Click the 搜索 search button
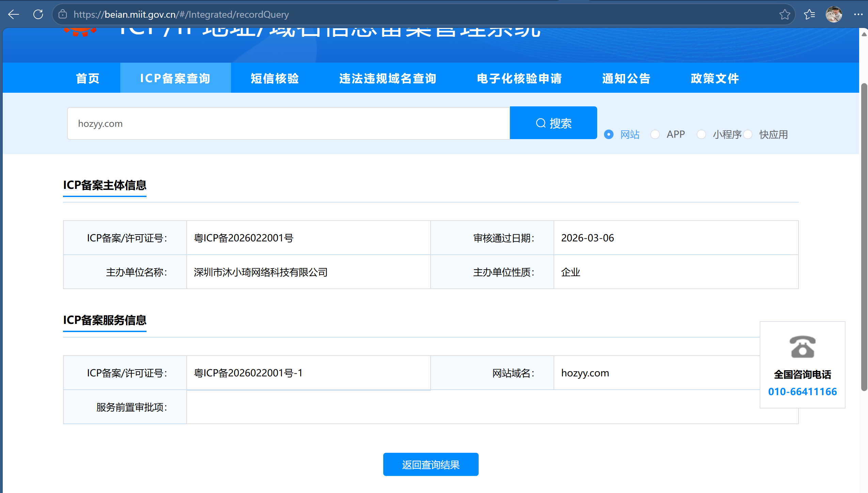 [x=553, y=123]
